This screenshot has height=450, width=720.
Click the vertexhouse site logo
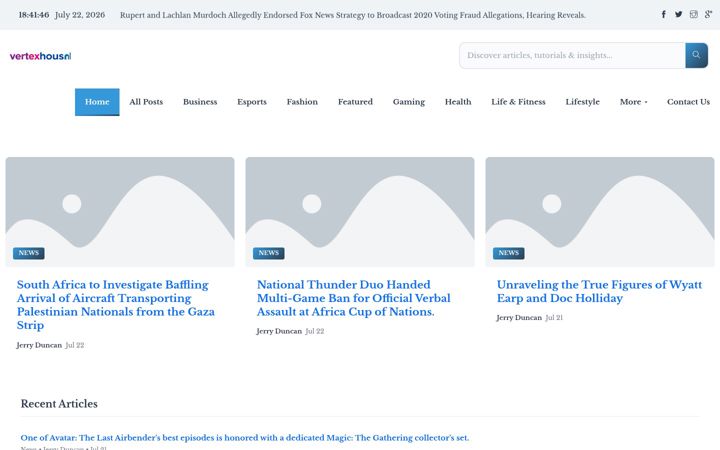40,56
